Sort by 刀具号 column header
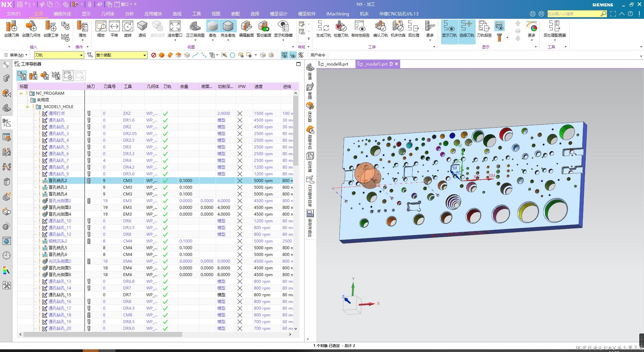 110,86
